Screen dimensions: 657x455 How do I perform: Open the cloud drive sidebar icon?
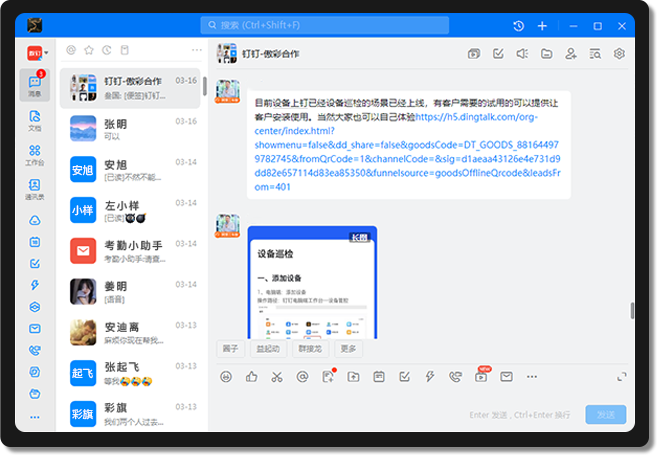35,220
